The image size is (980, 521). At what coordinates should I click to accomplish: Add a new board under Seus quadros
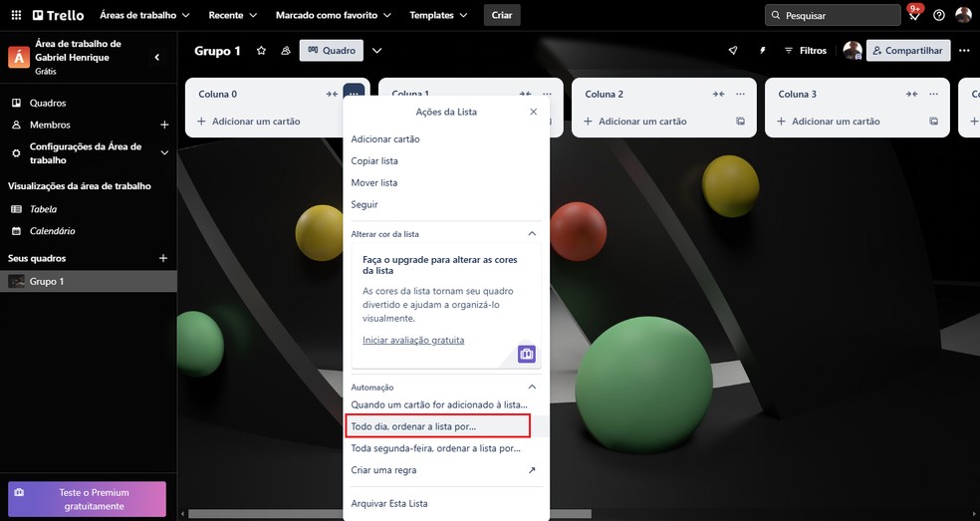[163, 258]
